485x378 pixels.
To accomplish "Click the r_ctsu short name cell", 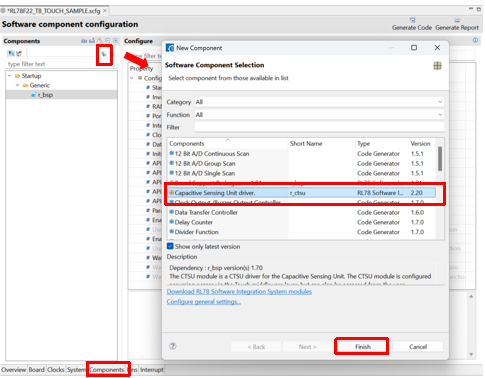I will point(297,193).
